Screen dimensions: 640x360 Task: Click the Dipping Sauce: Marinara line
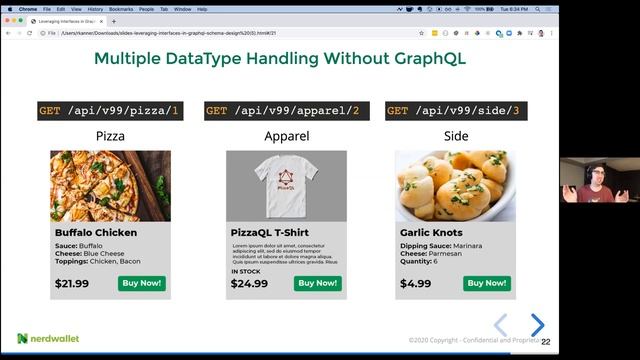(x=441, y=246)
